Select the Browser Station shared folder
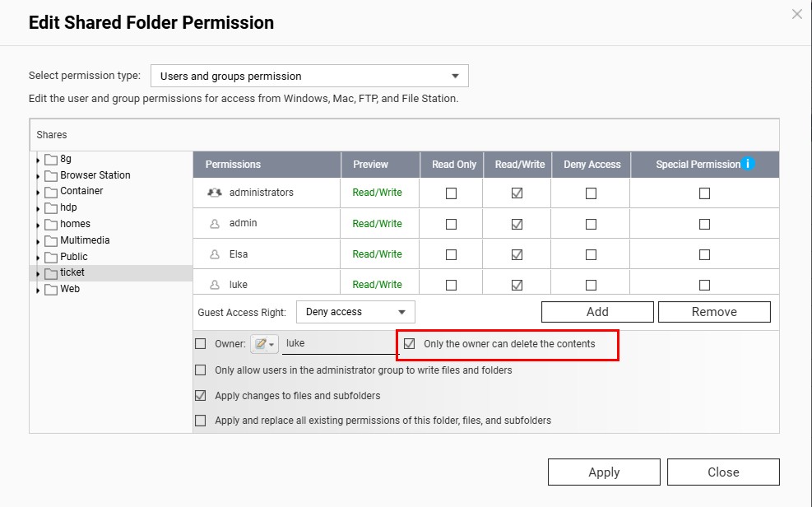This screenshot has width=812, height=507. click(x=93, y=174)
